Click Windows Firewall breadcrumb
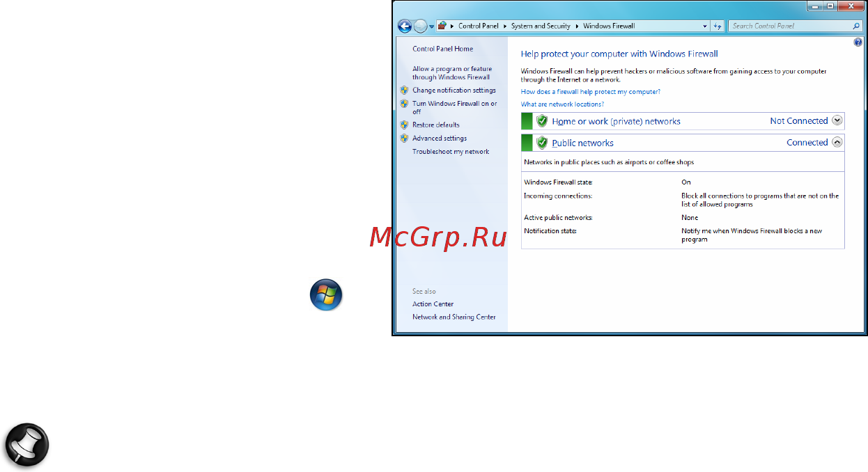This screenshot has width=868, height=472. pyautogui.click(x=609, y=26)
